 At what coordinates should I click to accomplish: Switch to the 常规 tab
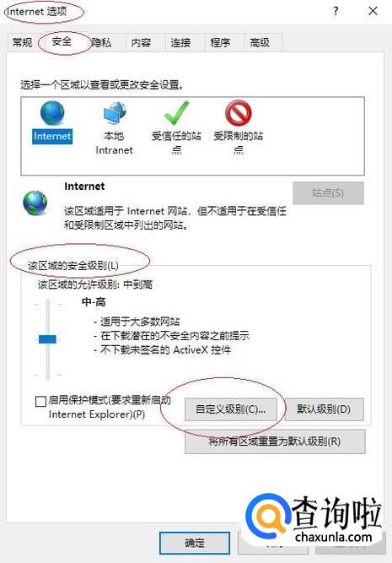(22, 42)
